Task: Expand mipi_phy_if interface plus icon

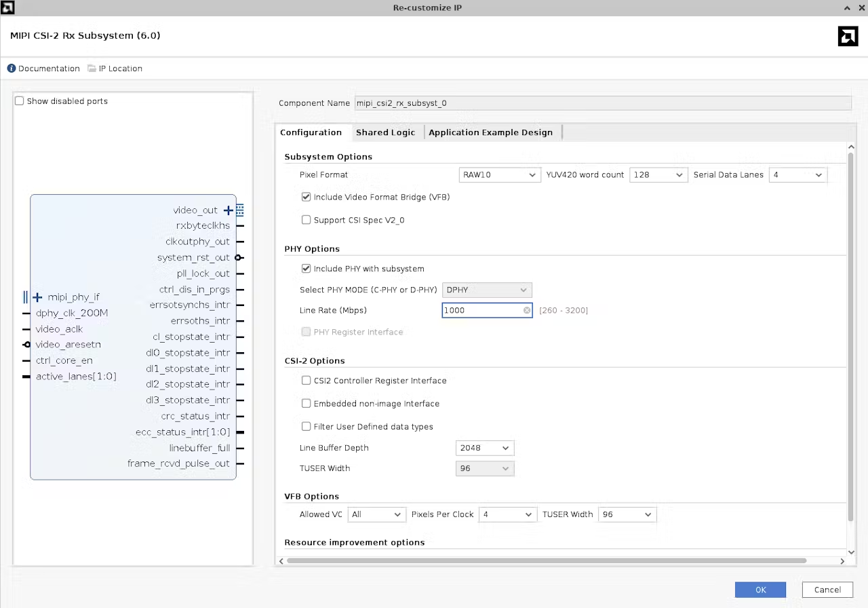Action: point(37,297)
